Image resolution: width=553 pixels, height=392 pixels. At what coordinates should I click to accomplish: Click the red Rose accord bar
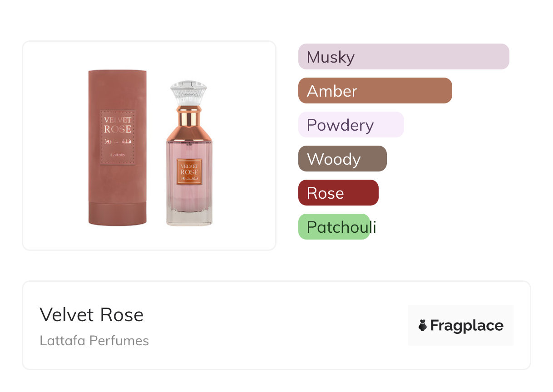pos(338,193)
